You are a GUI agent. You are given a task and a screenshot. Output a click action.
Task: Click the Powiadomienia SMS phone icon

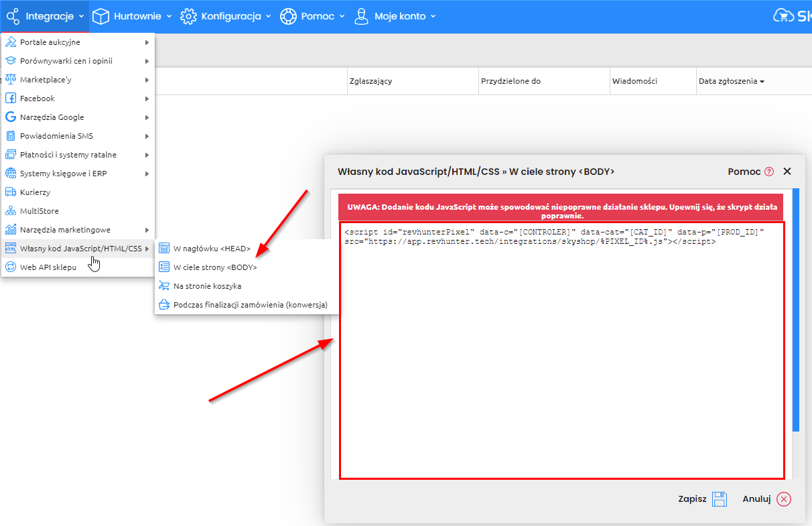pos(11,136)
